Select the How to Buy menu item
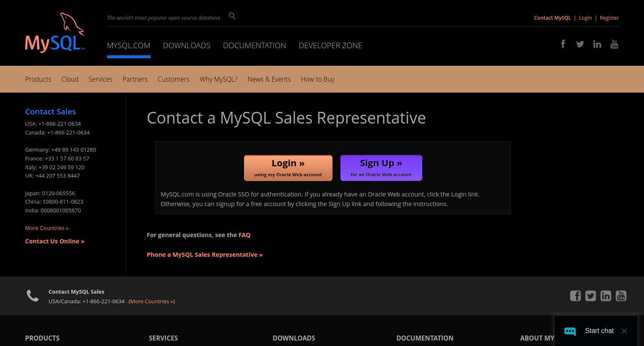The image size is (644, 346). coord(317,79)
